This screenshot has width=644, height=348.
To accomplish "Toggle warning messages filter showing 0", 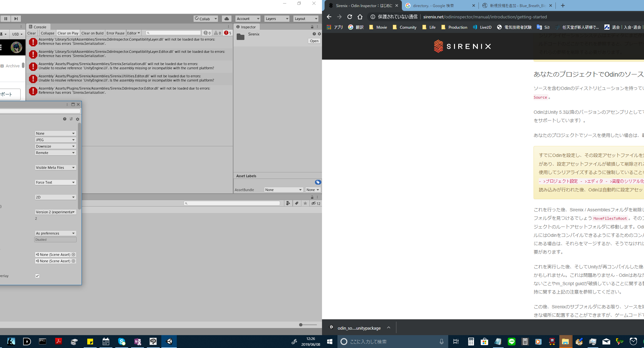I will click(x=217, y=33).
